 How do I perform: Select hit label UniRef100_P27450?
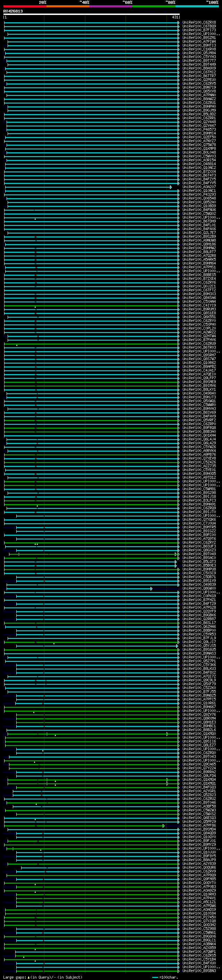[199, 917]
